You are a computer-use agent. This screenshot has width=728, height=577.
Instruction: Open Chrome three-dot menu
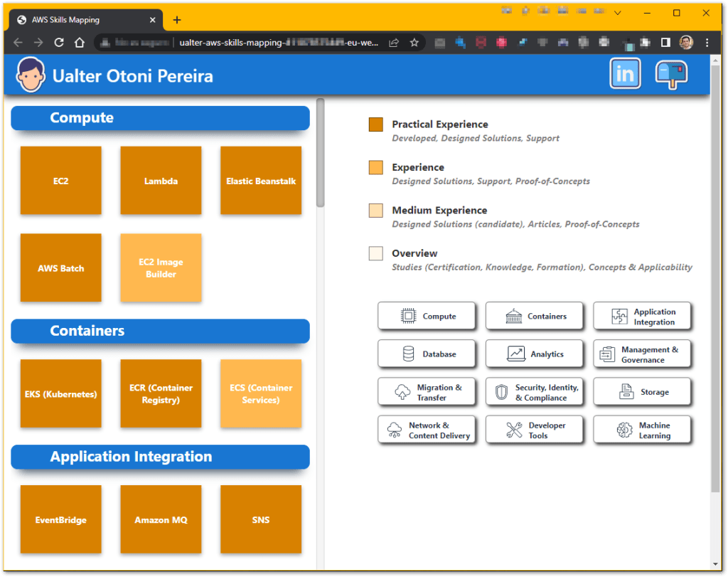pyautogui.click(x=706, y=43)
